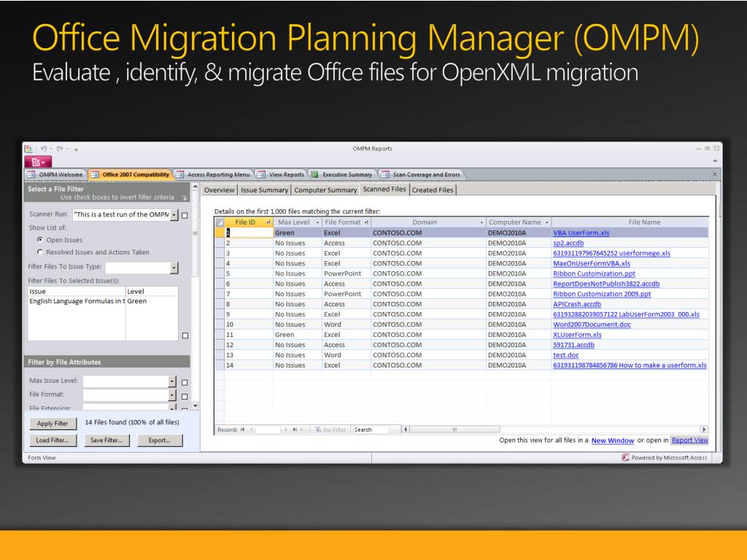Image resolution: width=747 pixels, height=560 pixels.
Task: Close the current document tab with X
Action: [715, 174]
